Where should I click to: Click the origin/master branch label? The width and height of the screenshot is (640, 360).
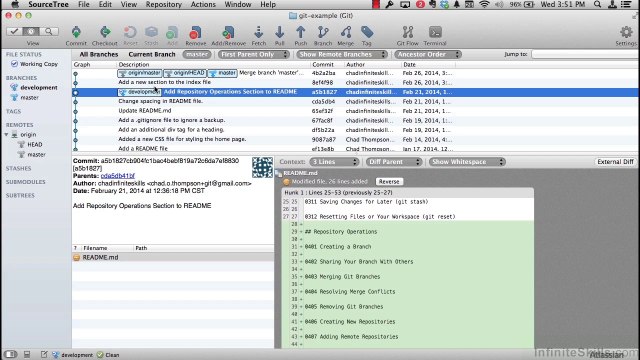(140, 73)
